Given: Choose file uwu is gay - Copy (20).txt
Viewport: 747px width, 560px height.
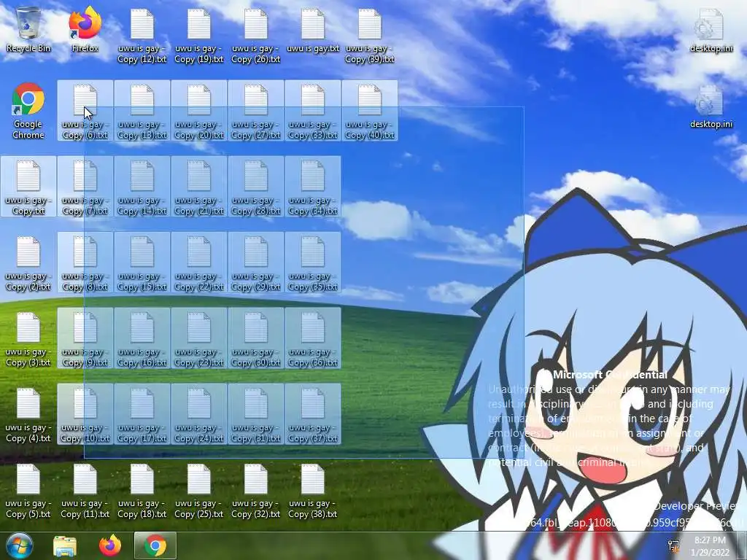Looking at the screenshot, I should click(x=198, y=111).
